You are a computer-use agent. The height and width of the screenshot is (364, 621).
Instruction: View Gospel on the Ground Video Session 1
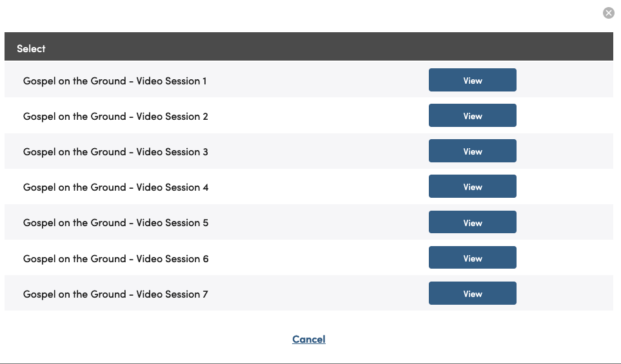pyautogui.click(x=473, y=80)
